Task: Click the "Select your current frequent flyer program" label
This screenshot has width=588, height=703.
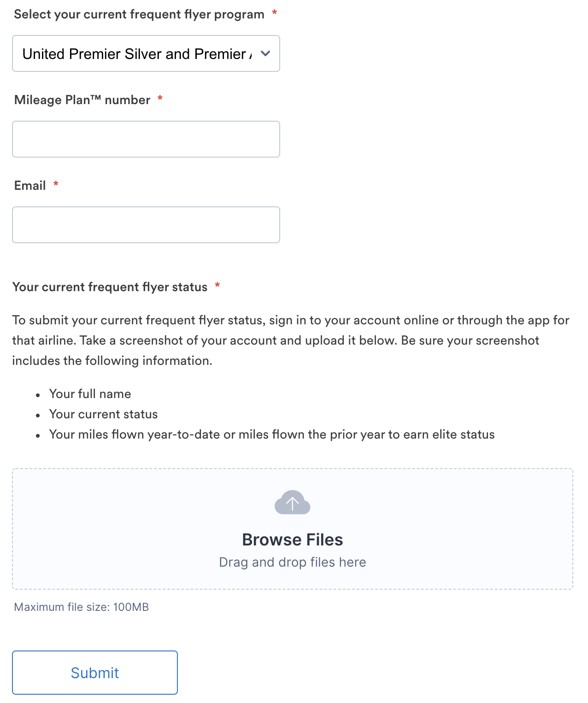Action: tap(139, 14)
